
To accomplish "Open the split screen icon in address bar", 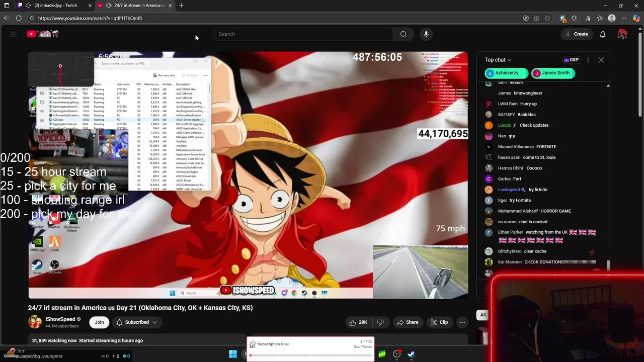I will point(536,18).
